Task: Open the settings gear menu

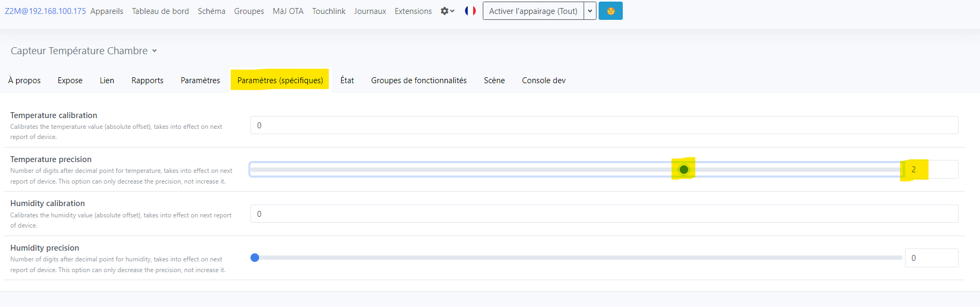Action: click(447, 11)
